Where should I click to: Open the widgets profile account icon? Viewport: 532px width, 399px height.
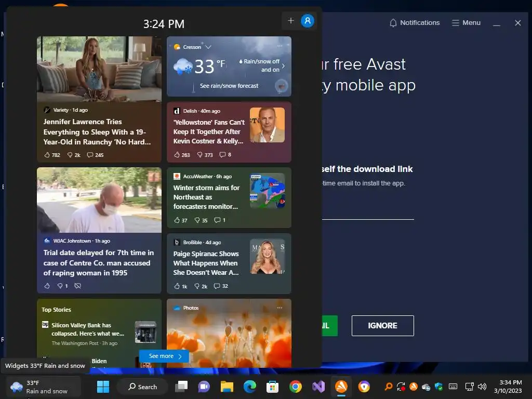tap(308, 21)
